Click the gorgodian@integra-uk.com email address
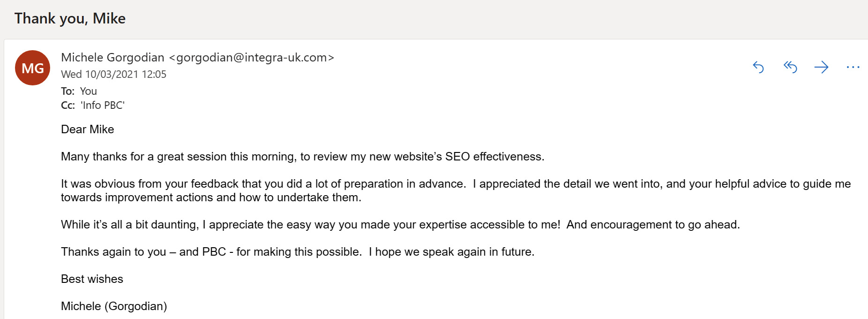Viewport: 868px width, 319px height. 252,57
